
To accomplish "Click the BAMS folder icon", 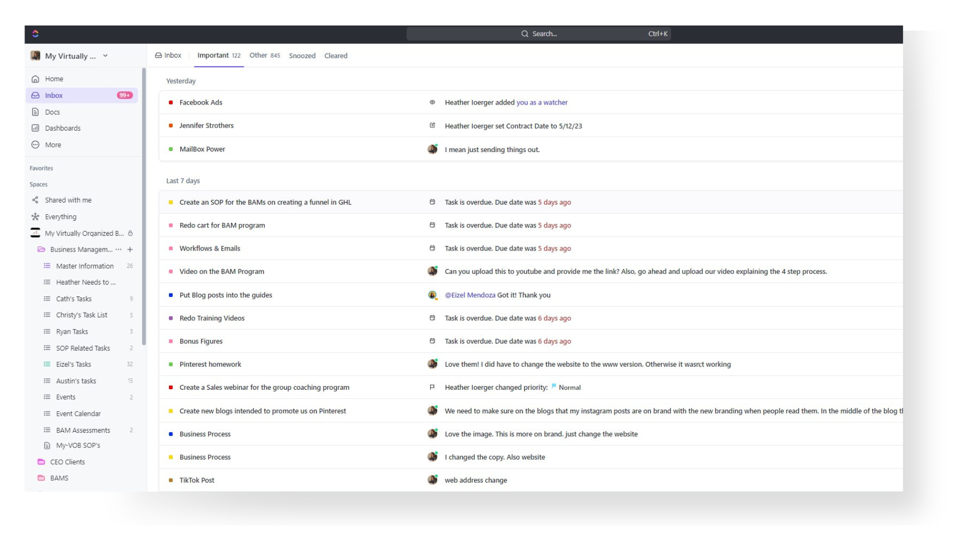I will click(42, 478).
